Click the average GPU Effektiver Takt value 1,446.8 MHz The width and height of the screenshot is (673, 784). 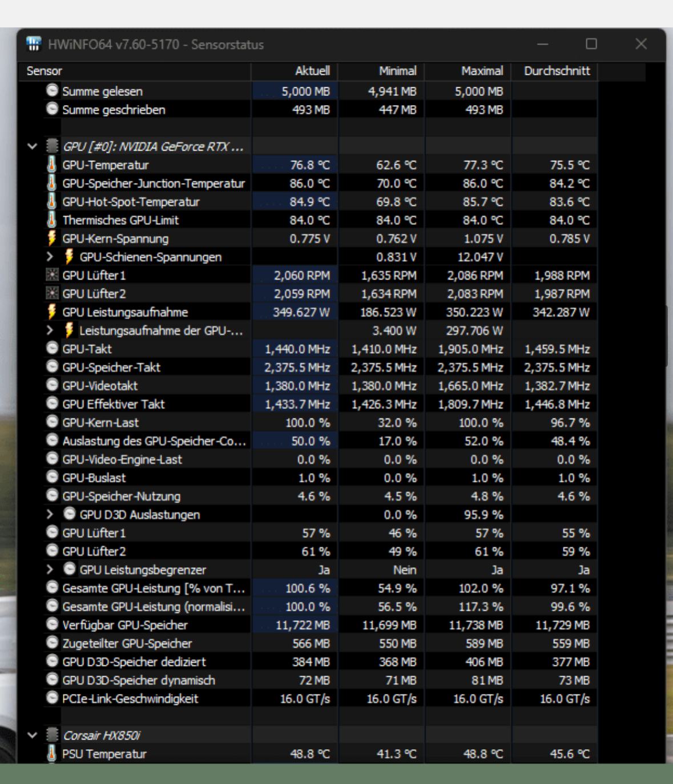pyautogui.click(x=557, y=404)
